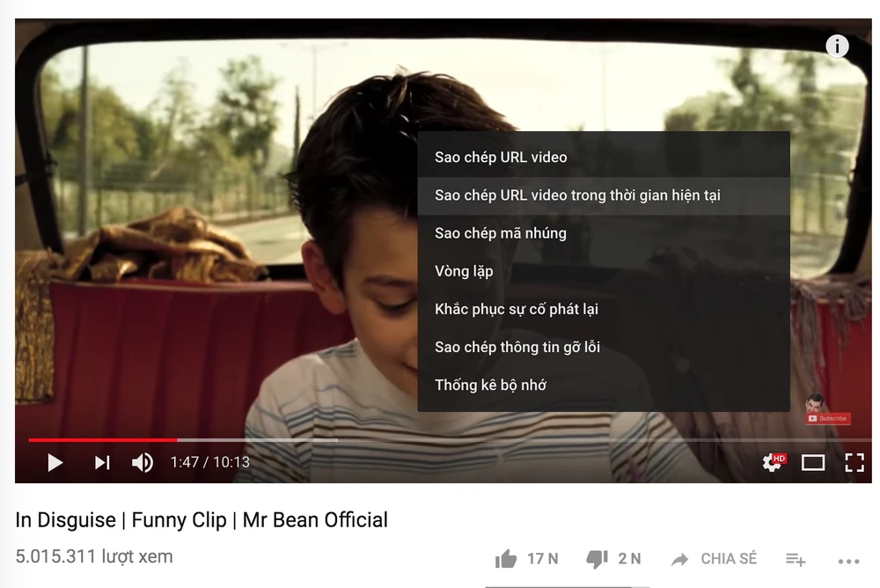Mute the video volume speaker icon

(142, 462)
